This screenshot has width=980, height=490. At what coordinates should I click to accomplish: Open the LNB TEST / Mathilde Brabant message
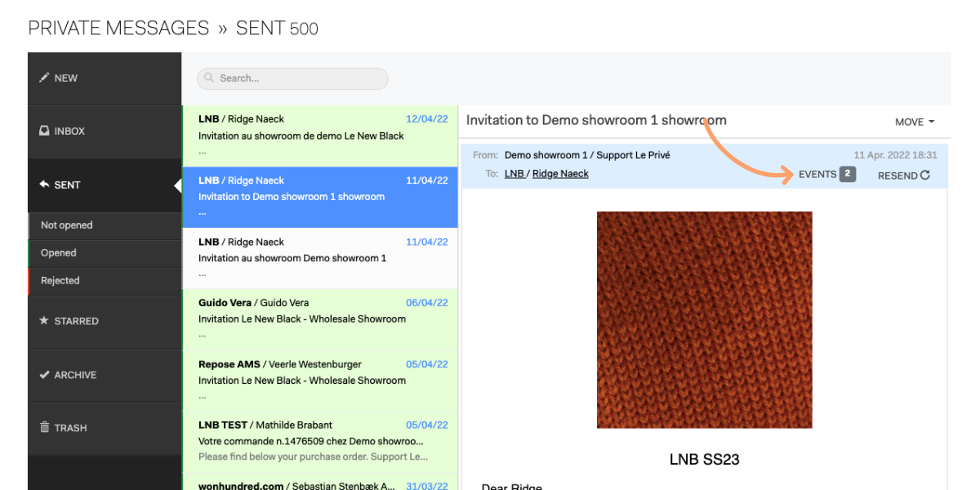(x=320, y=442)
